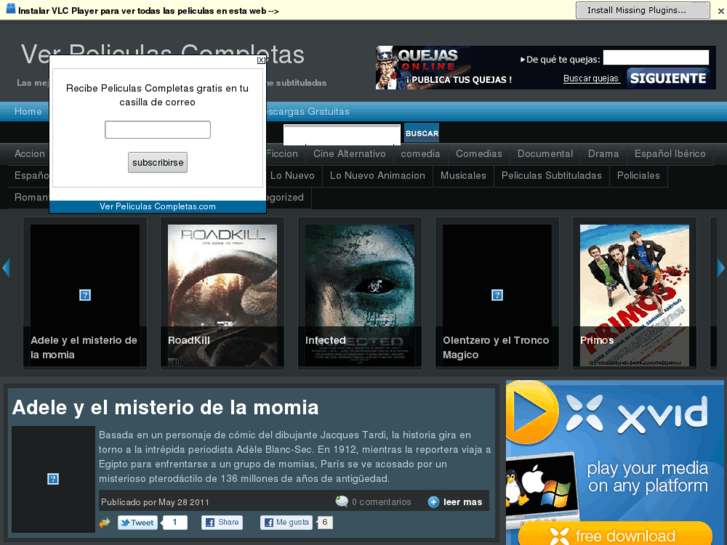Click the Home menu item
The width and height of the screenshot is (727, 545).
(28, 111)
